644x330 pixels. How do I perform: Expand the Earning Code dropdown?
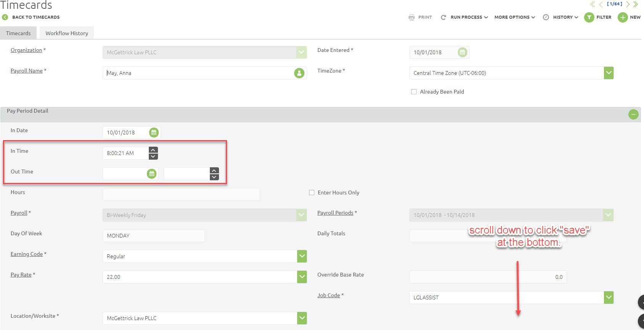pyautogui.click(x=302, y=256)
